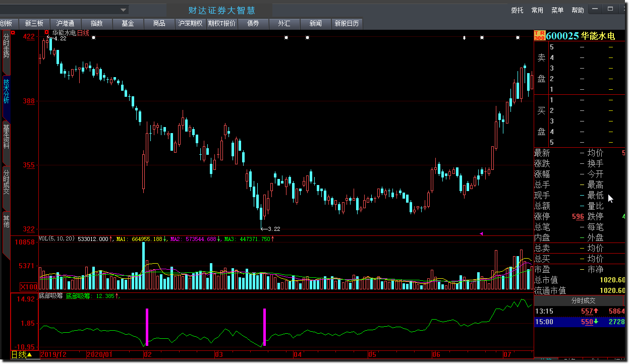Screen dimensions: 630x364
Task: Click the 2019/12 date on time axis
Action: click(53, 354)
